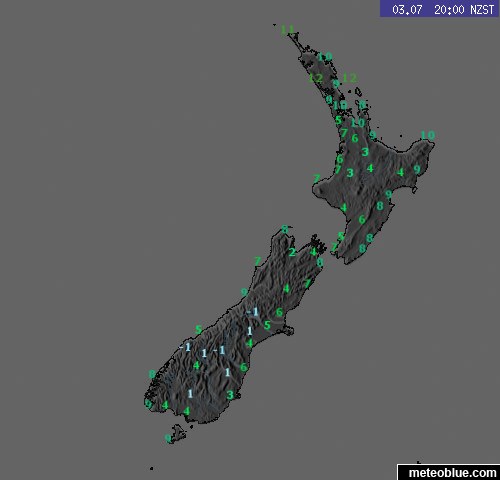
Task: Click the 3 temperature on southeast Otago coast
Action: pyautogui.click(x=230, y=395)
